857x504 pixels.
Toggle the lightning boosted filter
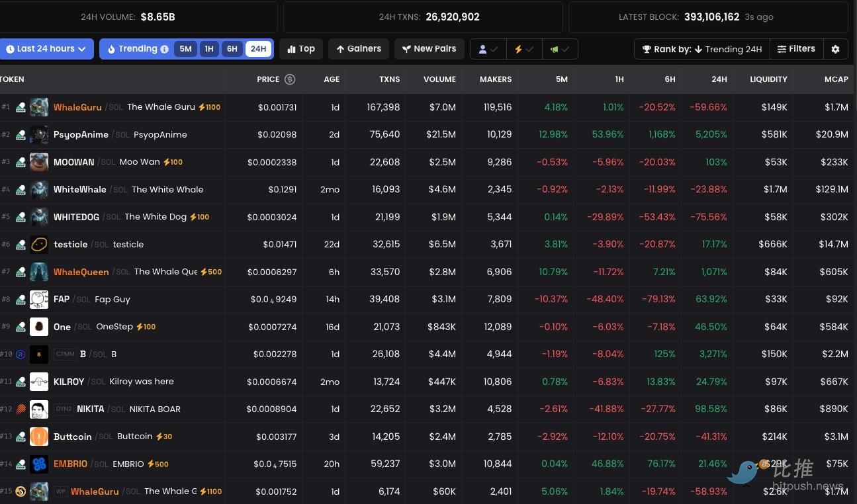coord(523,49)
